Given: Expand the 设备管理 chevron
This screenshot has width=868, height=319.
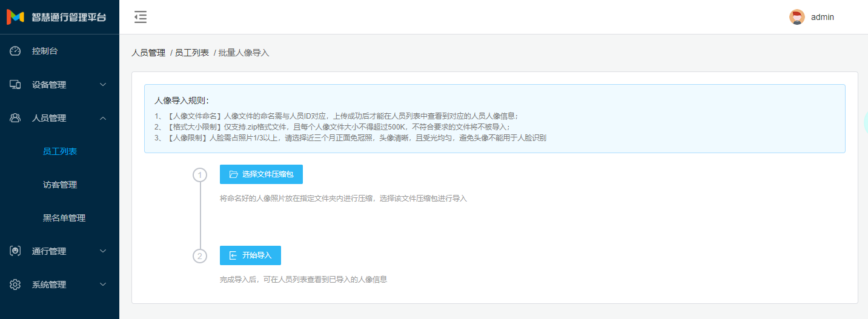Looking at the screenshot, I should 103,85.
